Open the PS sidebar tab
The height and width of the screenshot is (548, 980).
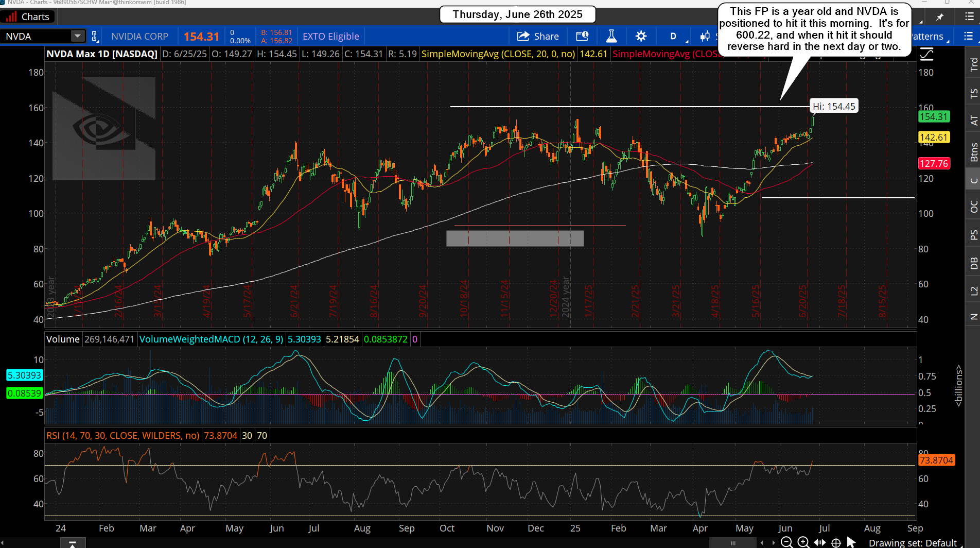[973, 235]
